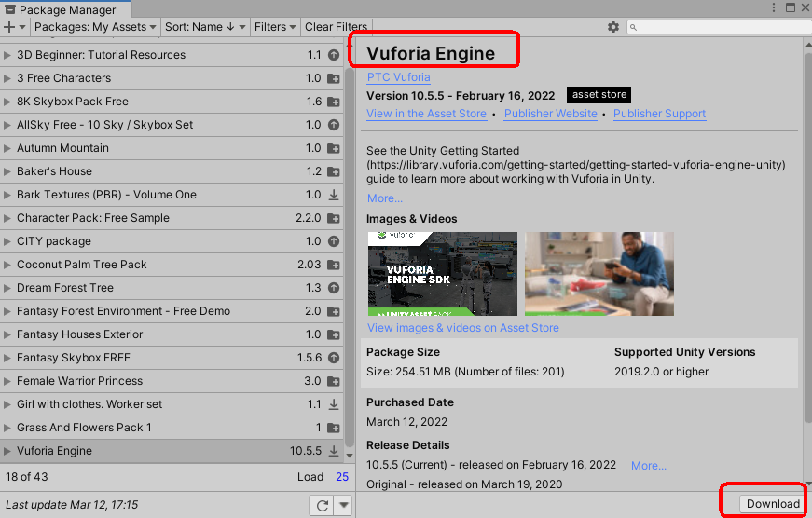Viewport: 812px width, 518px height.
Task: Click import icon for Character Pack: Free Sample
Action: click(x=334, y=218)
